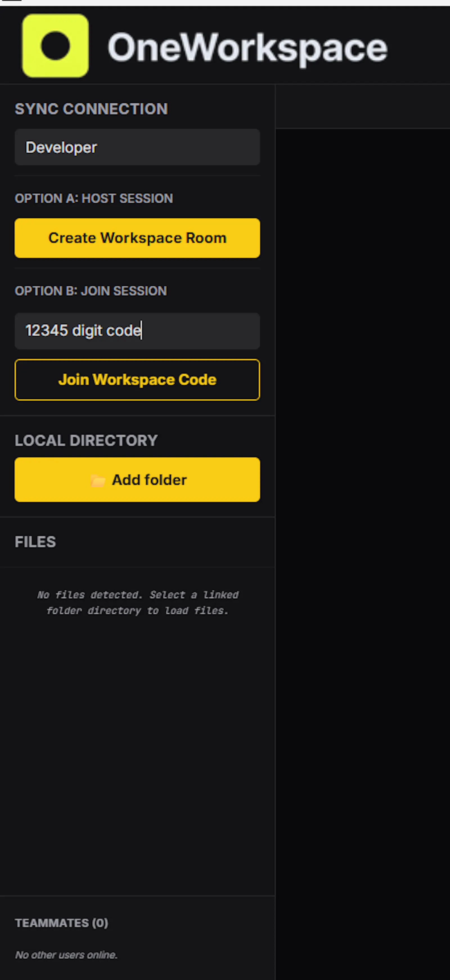Image resolution: width=450 pixels, height=980 pixels.
Task: Select the TEAMMATES (0) heading
Action: (61, 923)
